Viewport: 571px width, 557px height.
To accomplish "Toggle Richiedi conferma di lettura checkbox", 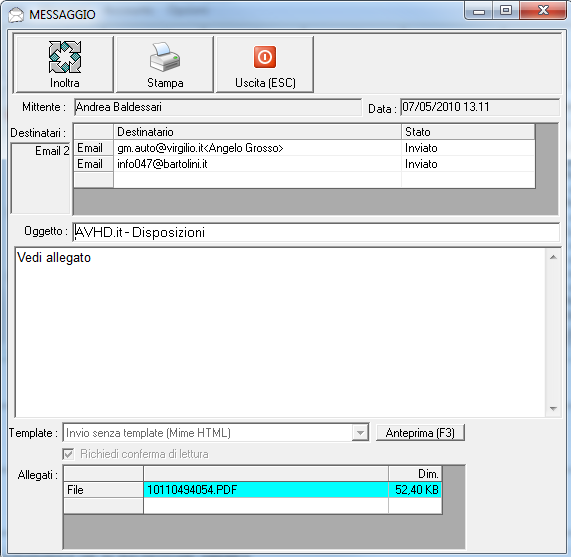I will pyautogui.click(x=68, y=454).
